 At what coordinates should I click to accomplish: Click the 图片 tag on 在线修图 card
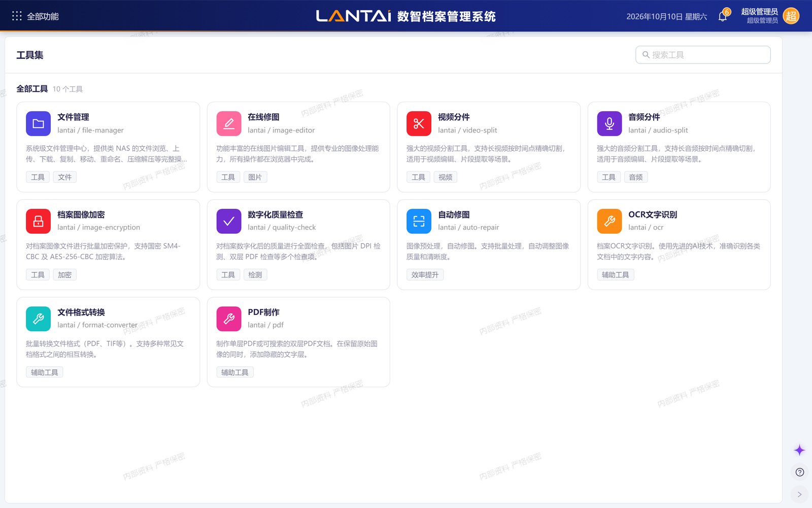(255, 177)
